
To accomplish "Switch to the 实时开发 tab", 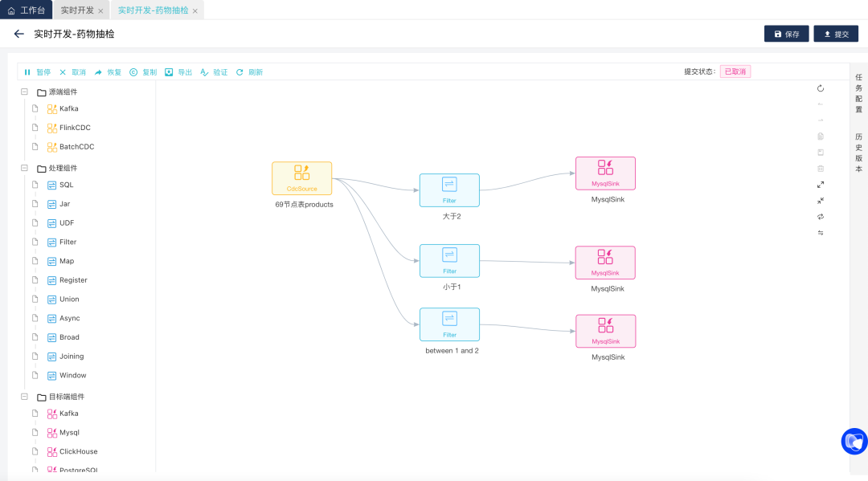I will 77,10.
